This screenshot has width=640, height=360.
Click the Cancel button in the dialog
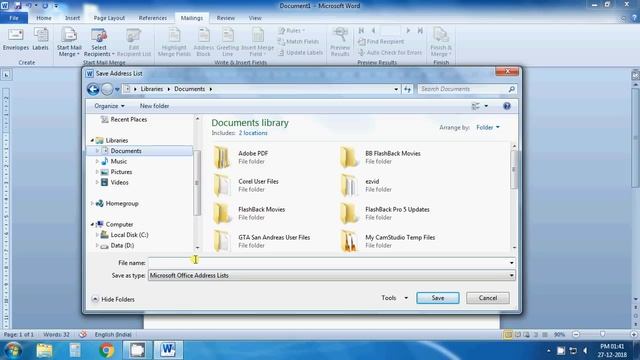tap(488, 298)
